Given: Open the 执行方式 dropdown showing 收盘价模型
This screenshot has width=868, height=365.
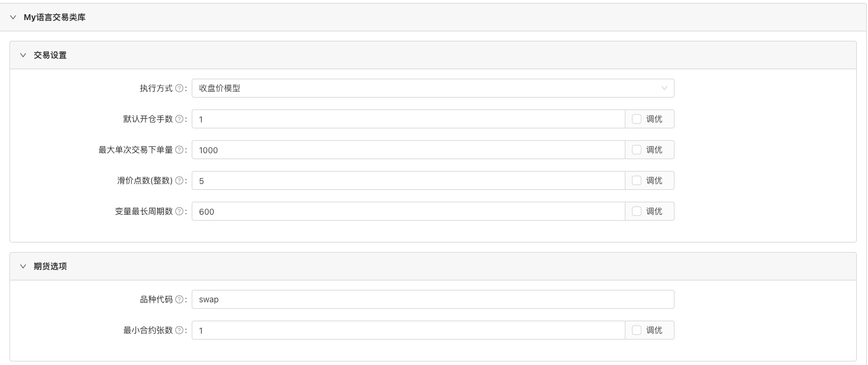Looking at the screenshot, I should pos(433,88).
